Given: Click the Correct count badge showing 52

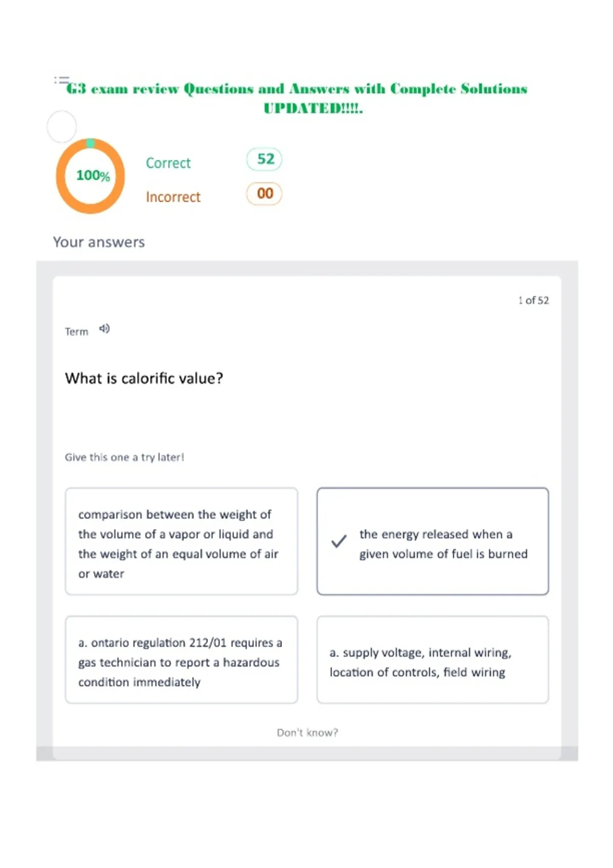Looking at the screenshot, I should 264,159.
